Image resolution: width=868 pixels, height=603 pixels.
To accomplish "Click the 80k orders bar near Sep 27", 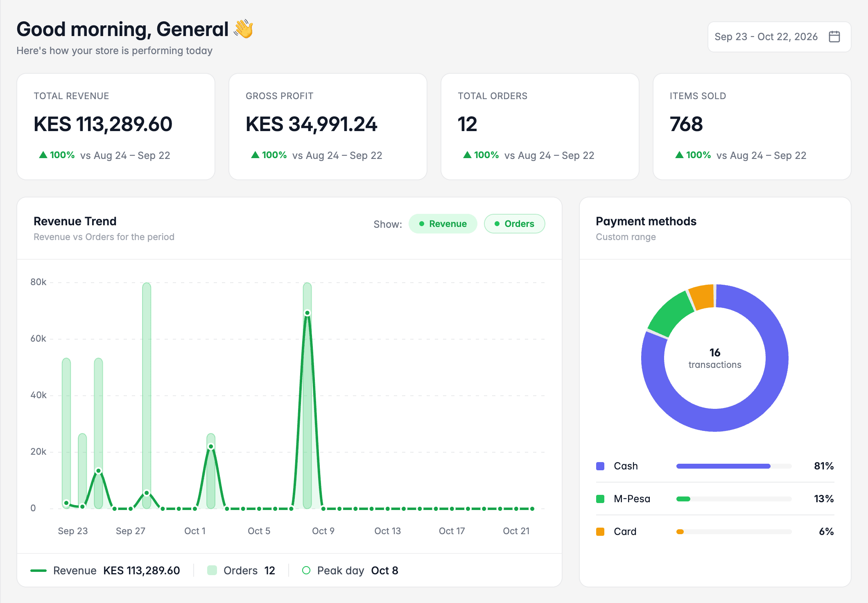I will [x=147, y=395].
